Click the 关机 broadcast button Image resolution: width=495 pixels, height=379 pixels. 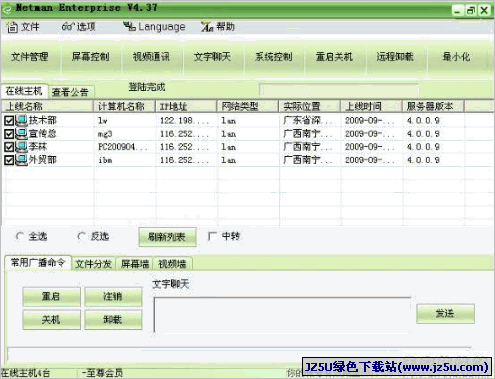pos(51,320)
